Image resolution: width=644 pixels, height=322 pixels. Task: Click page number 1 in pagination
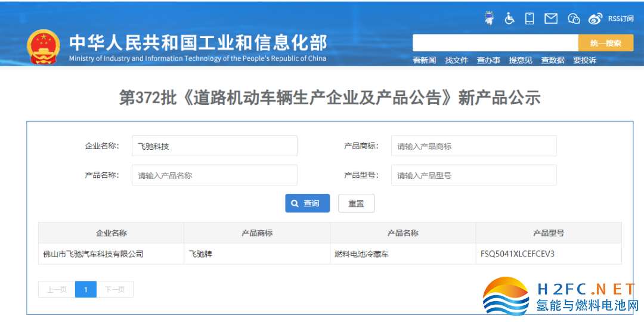tap(86, 290)
